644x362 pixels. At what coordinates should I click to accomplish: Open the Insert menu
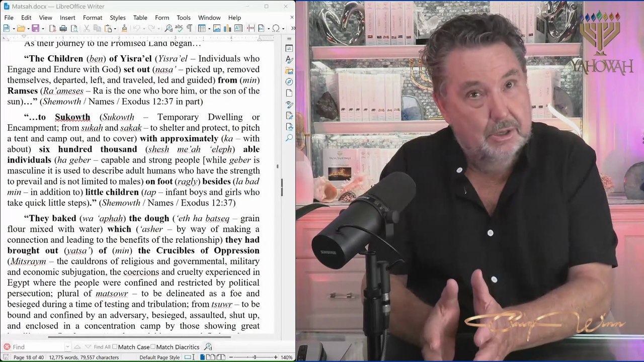coord(67,18)
